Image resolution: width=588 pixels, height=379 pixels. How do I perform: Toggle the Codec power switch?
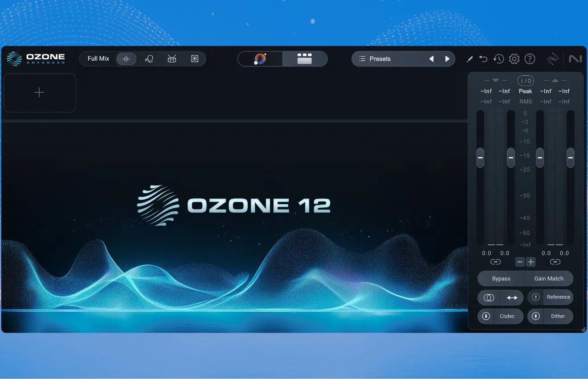tap(486, 316)
